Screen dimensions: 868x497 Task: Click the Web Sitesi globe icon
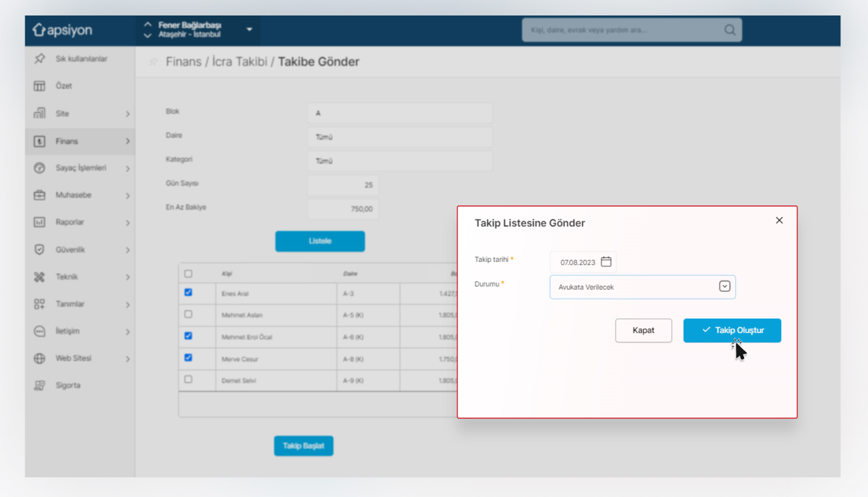point(39,358)
